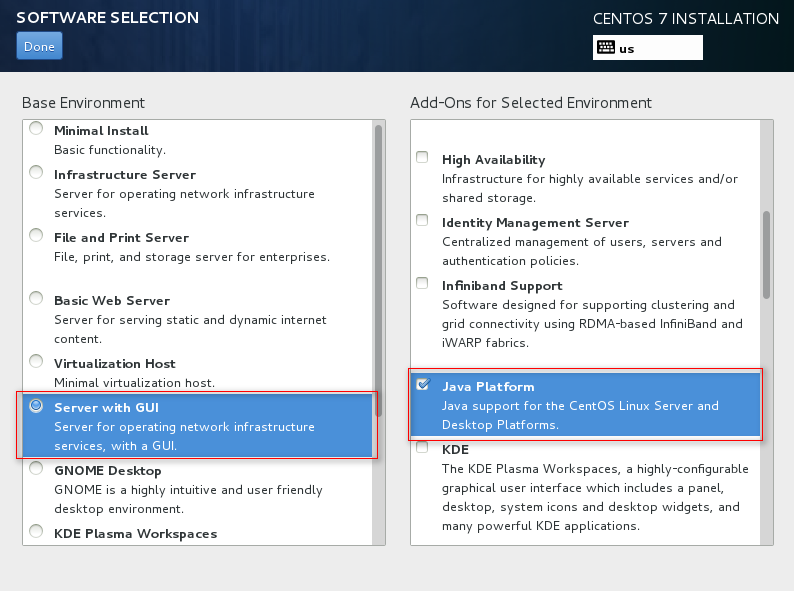Viewport: 794px width, 591px height.
Task: Select the Infrastructure Server radio button
Action: pos(36,172)
